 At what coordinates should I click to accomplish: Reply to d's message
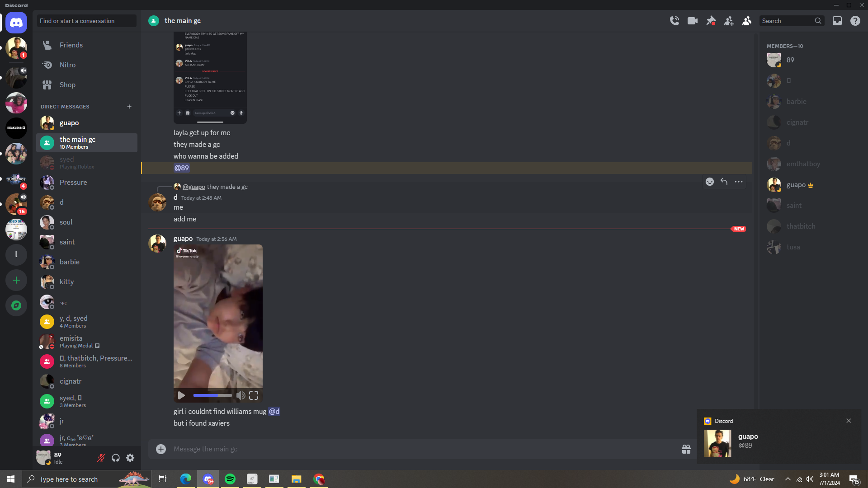point(724,182)
